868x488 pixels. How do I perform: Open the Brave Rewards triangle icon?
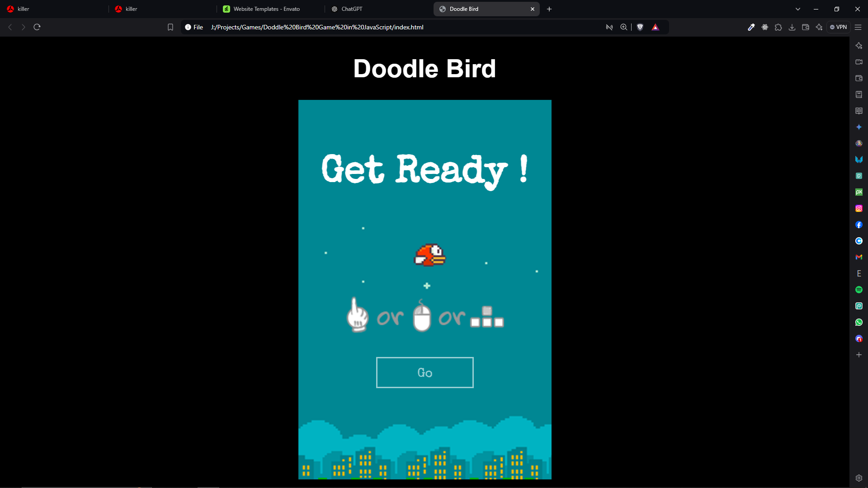point(655,27)
